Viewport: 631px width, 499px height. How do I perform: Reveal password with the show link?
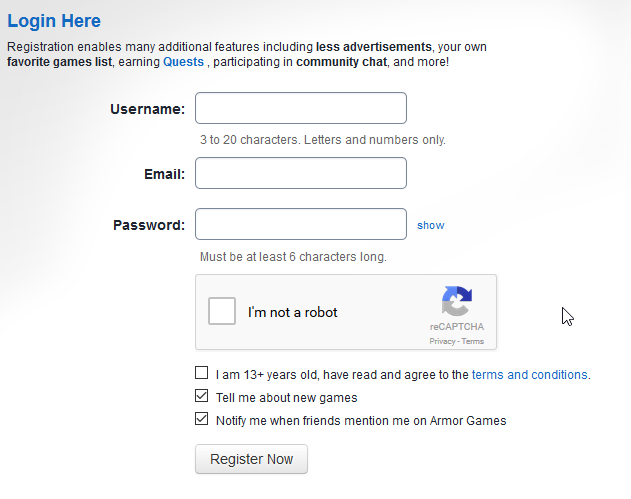pos(431,225)
